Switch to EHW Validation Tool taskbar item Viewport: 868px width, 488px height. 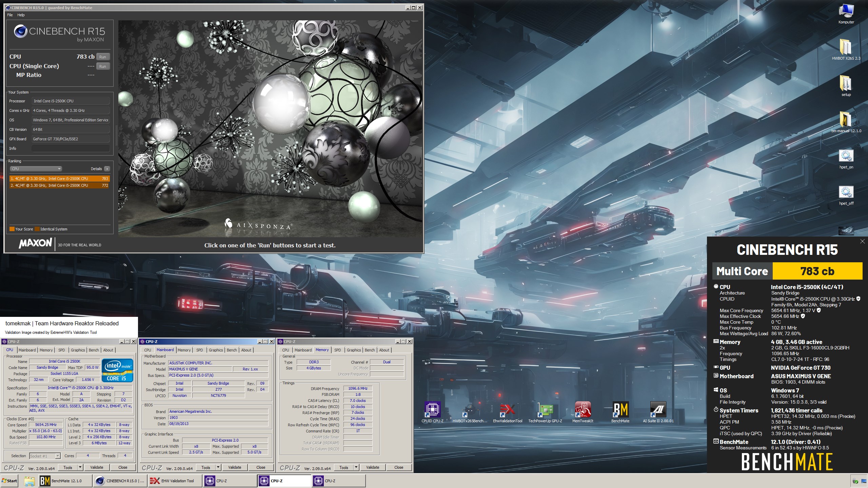175,481
